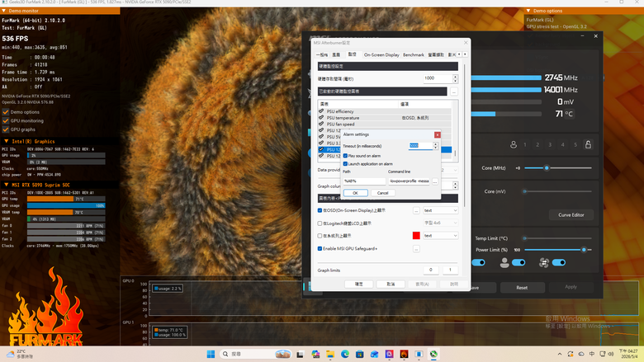Click 確定 in the Afterburner settings window

coord(358,284)
